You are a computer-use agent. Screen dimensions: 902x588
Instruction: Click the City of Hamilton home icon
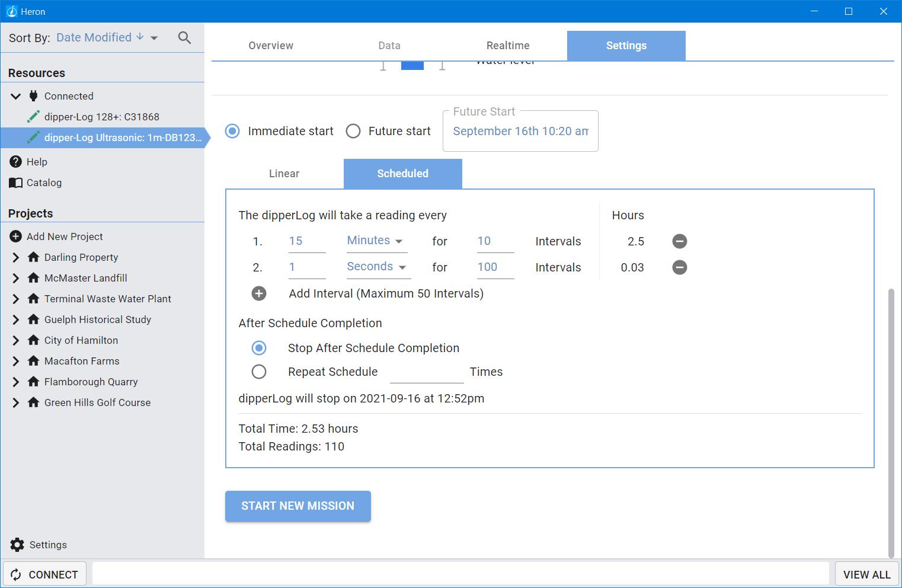pyautogui.click(x=34, y=340)
